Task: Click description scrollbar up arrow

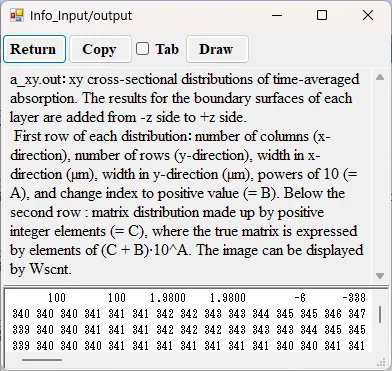Action: (x=380, y=77)
